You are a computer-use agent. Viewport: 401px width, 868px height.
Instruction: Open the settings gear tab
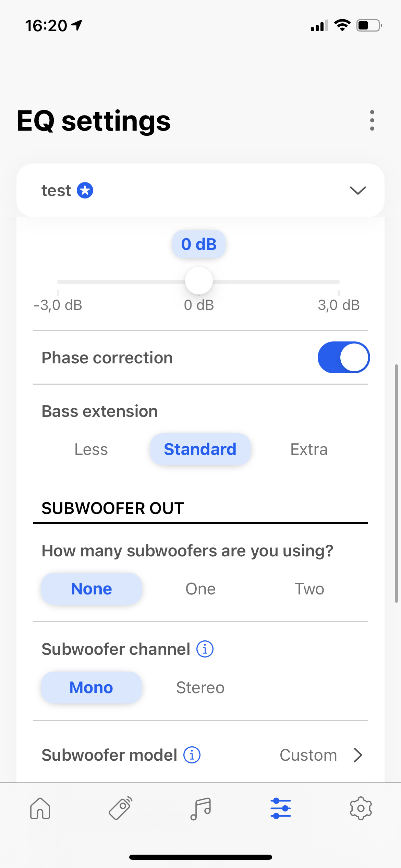pos(361,808)
